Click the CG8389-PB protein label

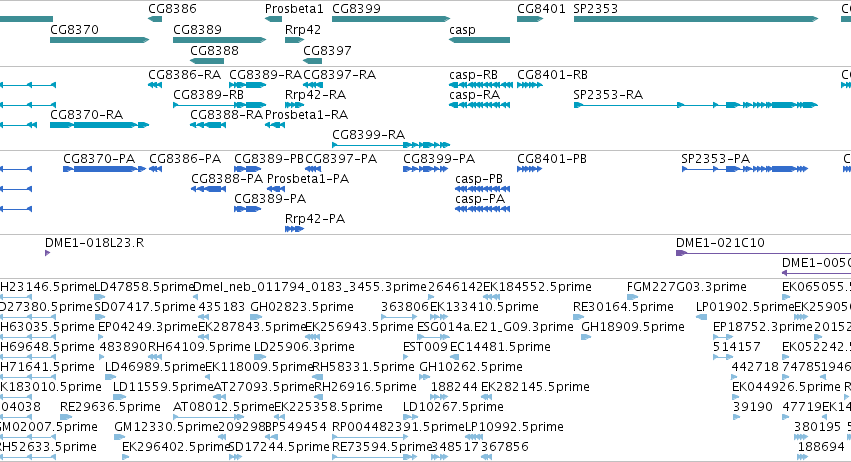269,159
